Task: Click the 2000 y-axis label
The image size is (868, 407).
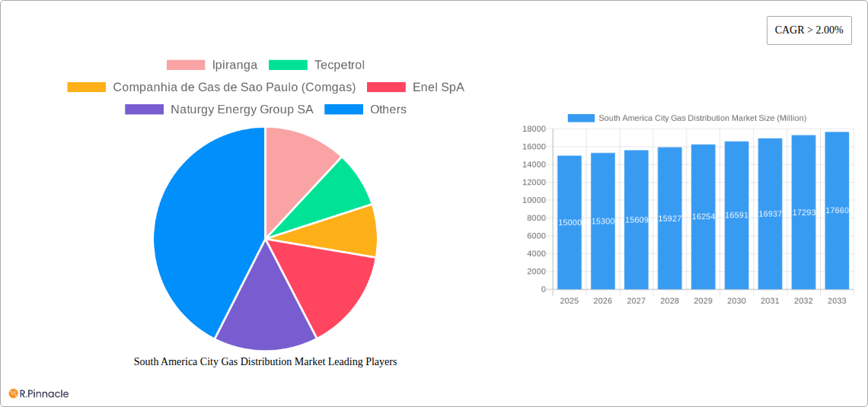Action: pyautogui.click(x=537, y=272)
